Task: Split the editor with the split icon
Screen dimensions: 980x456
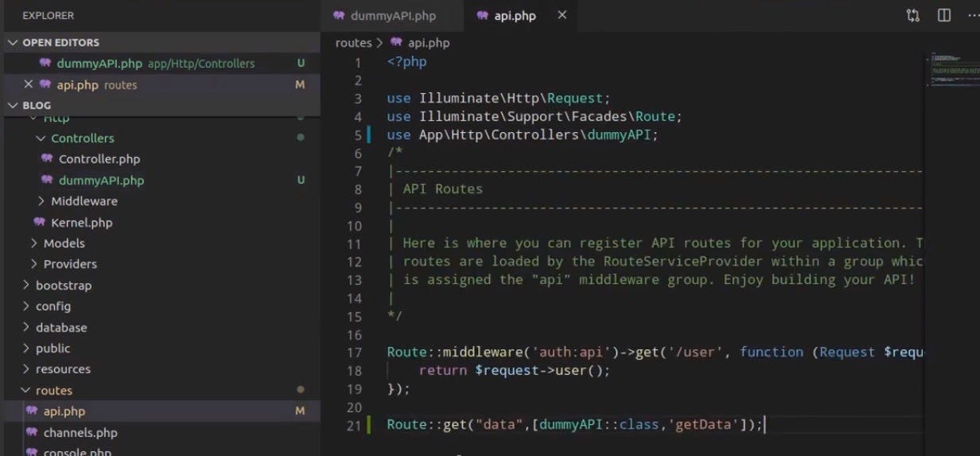Action: click(944, 15)
